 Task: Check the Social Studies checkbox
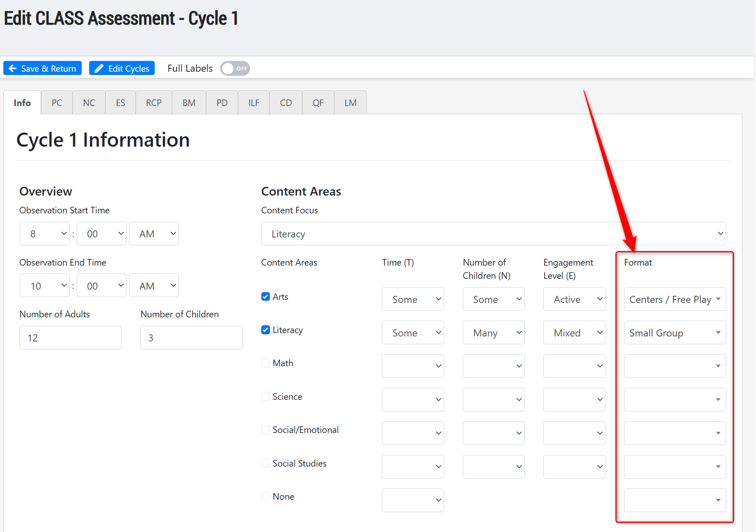point(265,463)
